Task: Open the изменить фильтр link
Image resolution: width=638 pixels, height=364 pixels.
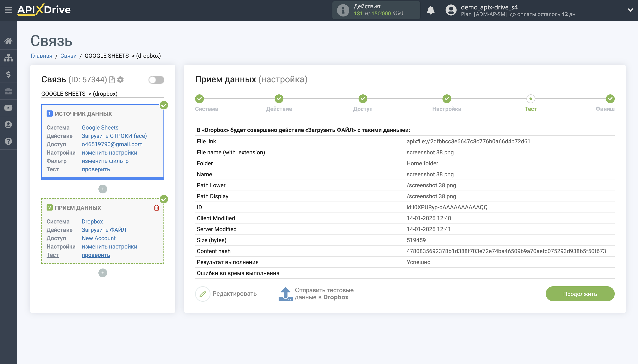Action: point(105,161)
